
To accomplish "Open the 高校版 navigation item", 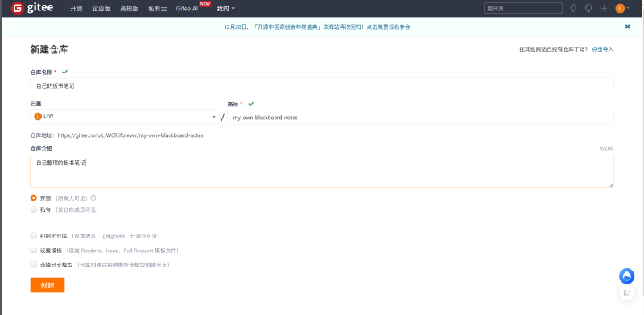I will tap(130, 8).
